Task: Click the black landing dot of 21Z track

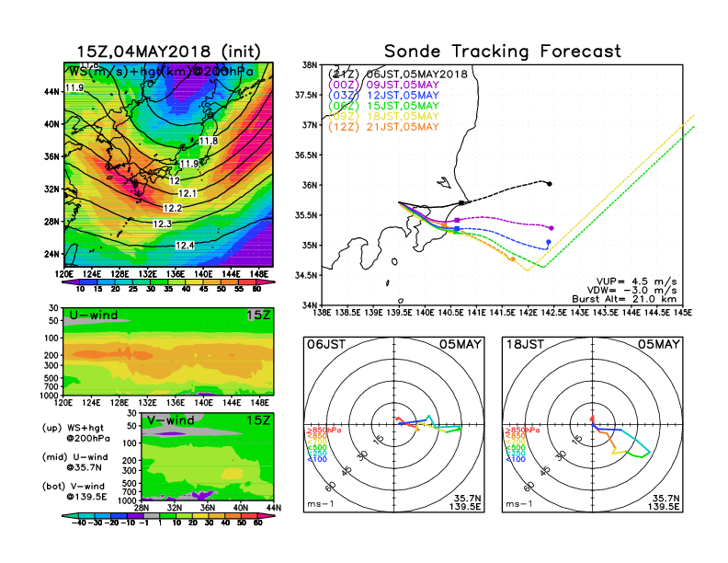Action: 550,184
